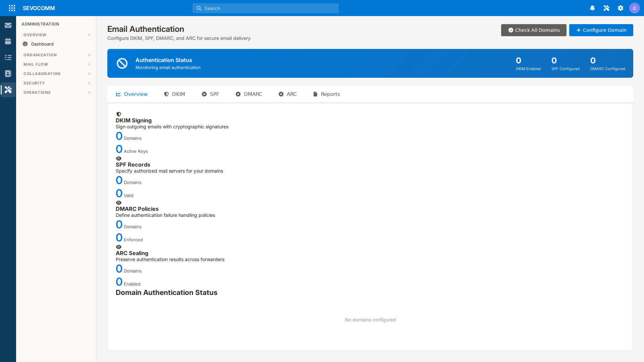Click the Check All Domains button

click(x=534, y=30)
